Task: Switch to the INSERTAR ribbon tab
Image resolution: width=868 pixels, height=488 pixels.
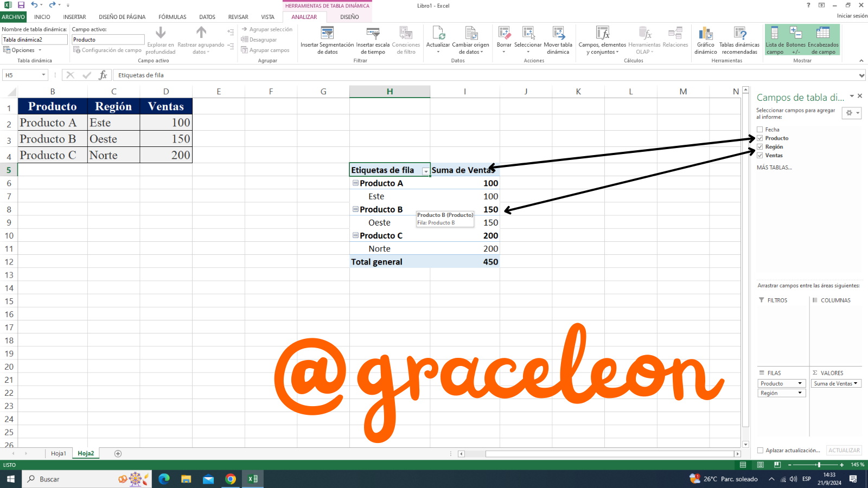Action: click(x=74, y=17)
